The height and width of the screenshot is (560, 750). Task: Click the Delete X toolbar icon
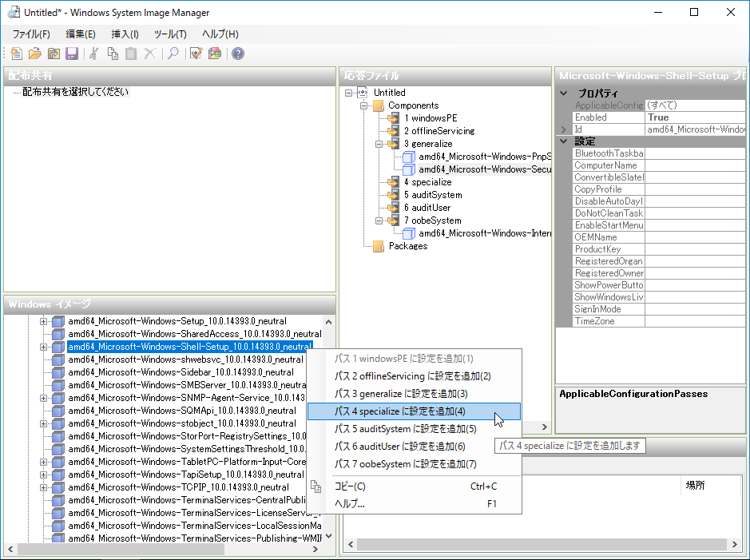point(149,53)
